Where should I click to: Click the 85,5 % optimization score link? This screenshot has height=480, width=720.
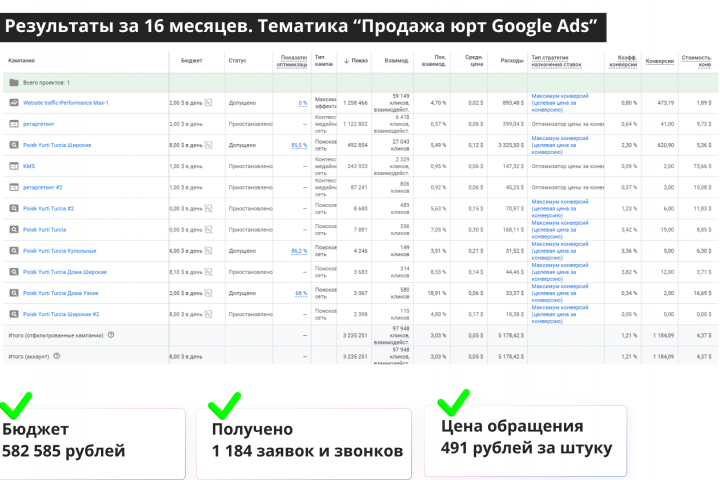[x=299, y=145]
